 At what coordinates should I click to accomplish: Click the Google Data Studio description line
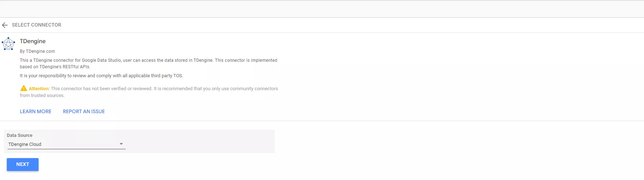coord(148,60)
